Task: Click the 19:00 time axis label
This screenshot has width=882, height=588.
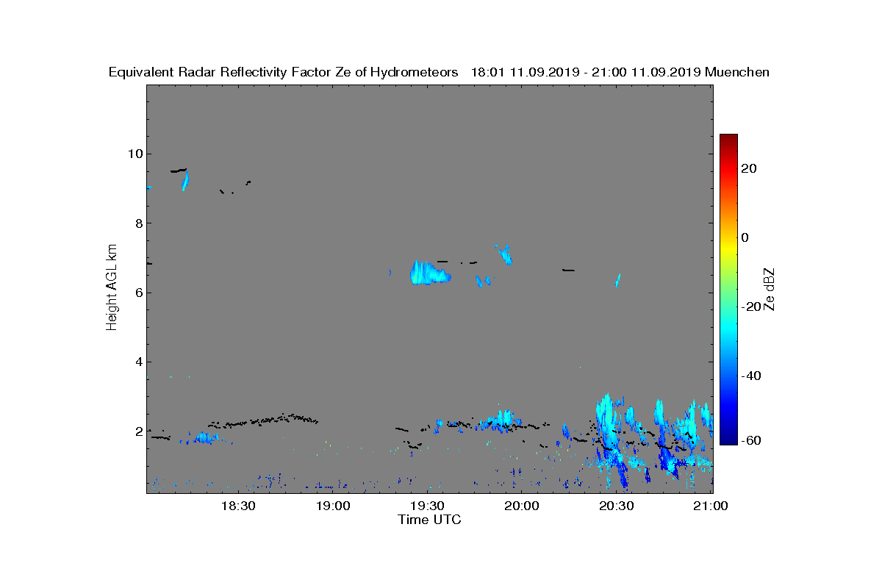Action: pyautogui.click(x=332, y=506)
